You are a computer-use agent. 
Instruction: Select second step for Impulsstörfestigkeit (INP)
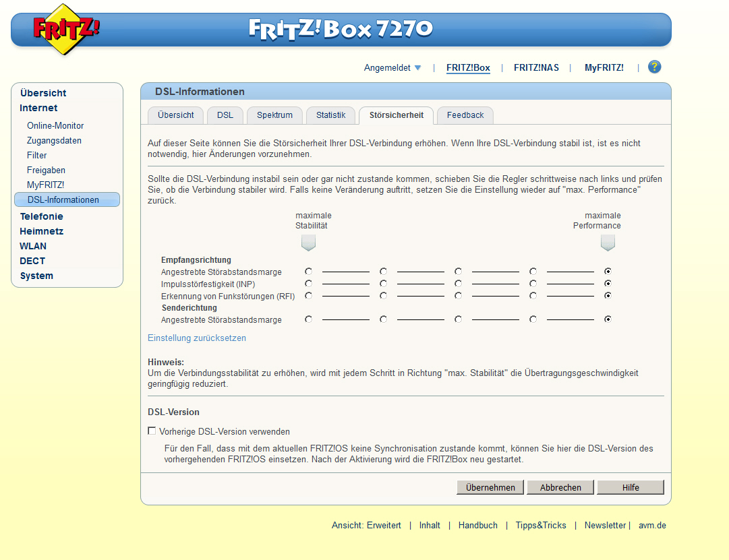pyautogui.click(x=383, y=284)
